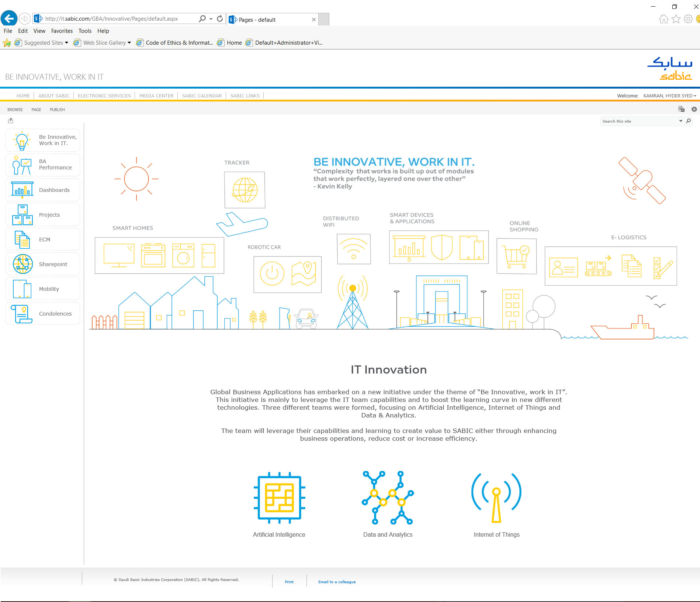This screenshot has height=602, width=700.
Task: Select the Internet of Things antenna icon
Action: click(496, 498)
